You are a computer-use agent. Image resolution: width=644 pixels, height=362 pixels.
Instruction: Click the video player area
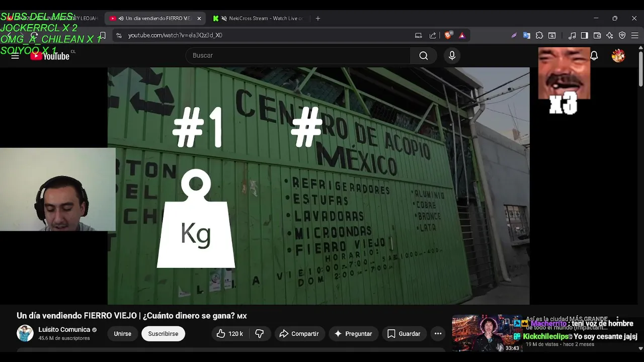[x=318, y=186]
